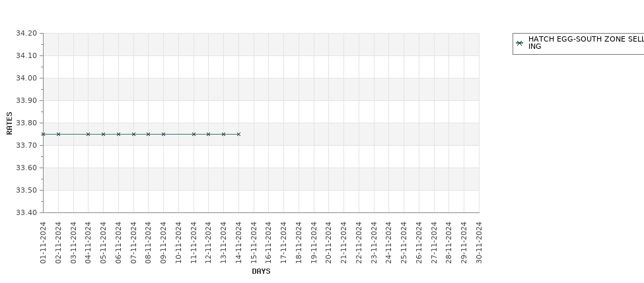Click the 10-11-2024 date label
This screenshot has width=644, height=283.
click(x=178, y=242)
